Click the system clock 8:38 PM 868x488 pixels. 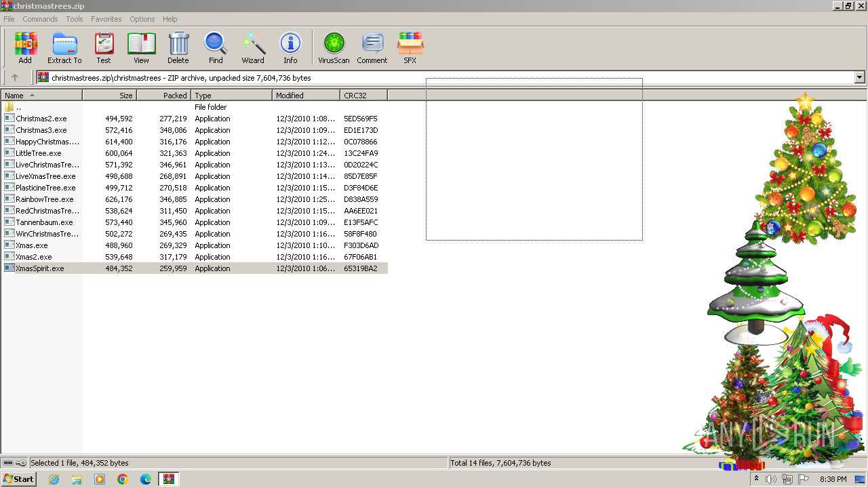833,479
